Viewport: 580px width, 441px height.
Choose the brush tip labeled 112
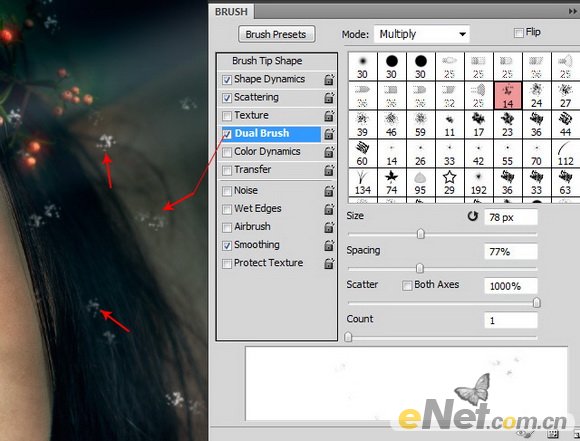click(x=566, y=154)
